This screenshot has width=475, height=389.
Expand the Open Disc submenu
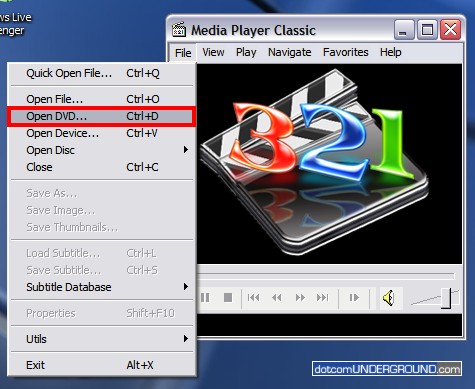coord(101,150)
